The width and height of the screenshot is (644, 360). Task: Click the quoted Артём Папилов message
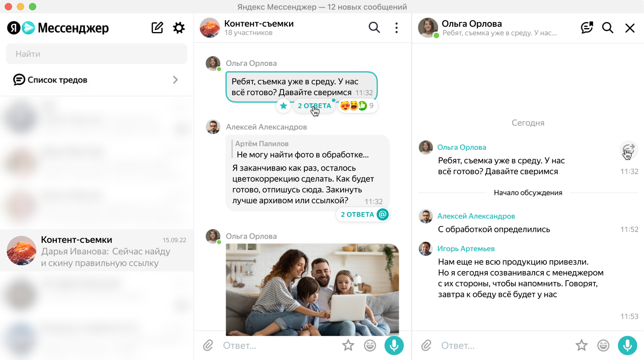point(303,149)
